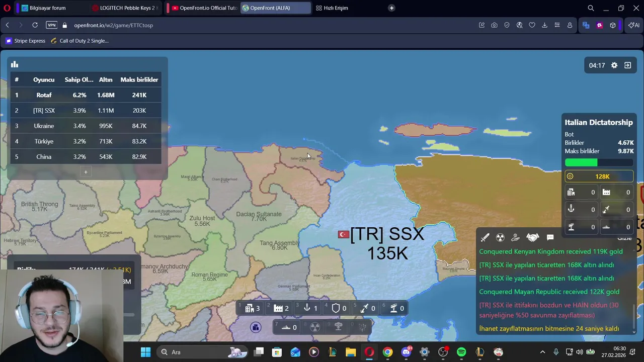Open Call of Duty 2 Single bookmark
Viewport: 644px width, 362px height.
coord(79,41)
